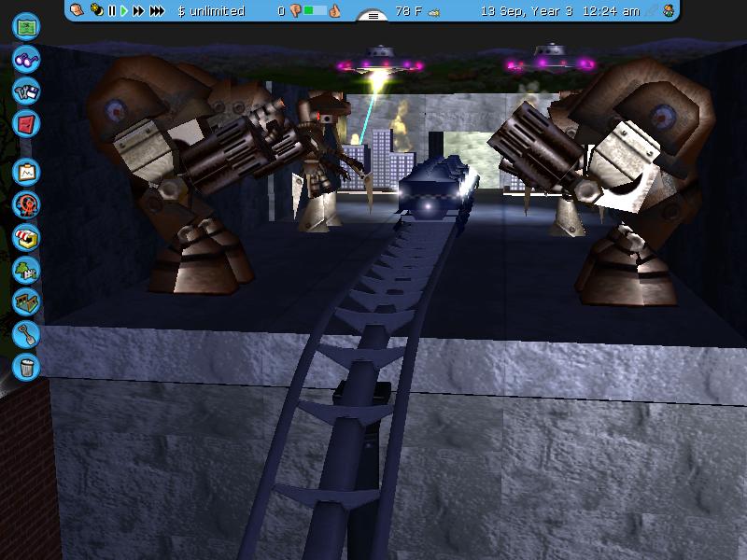Click the '$ unlimited' money display

tap(211, 11)
